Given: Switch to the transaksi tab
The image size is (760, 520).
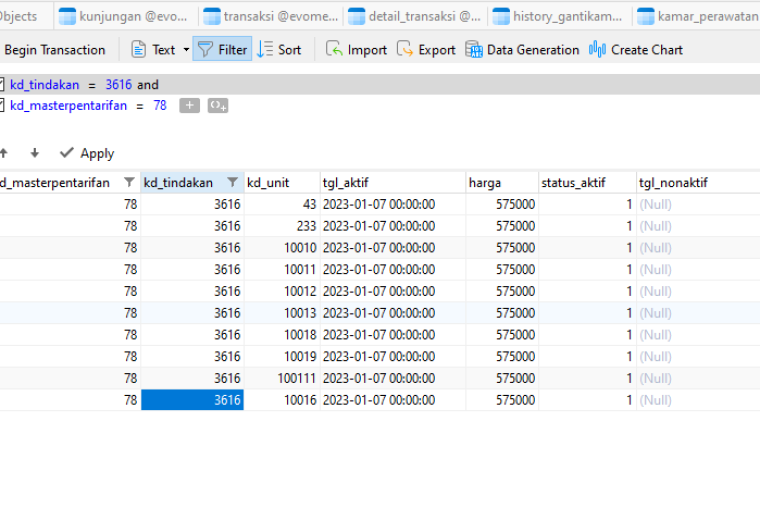Looking at the screenshot, I should tap(270, 16).
